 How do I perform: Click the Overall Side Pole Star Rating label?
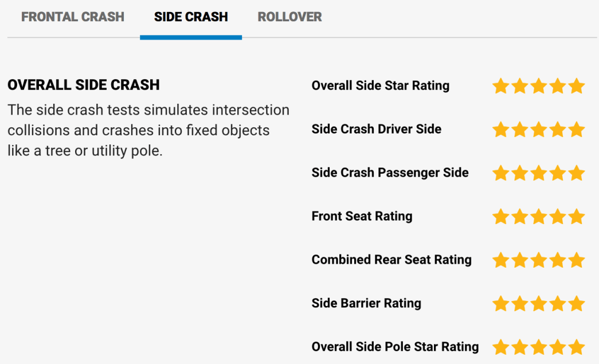(x=395, y=347)
